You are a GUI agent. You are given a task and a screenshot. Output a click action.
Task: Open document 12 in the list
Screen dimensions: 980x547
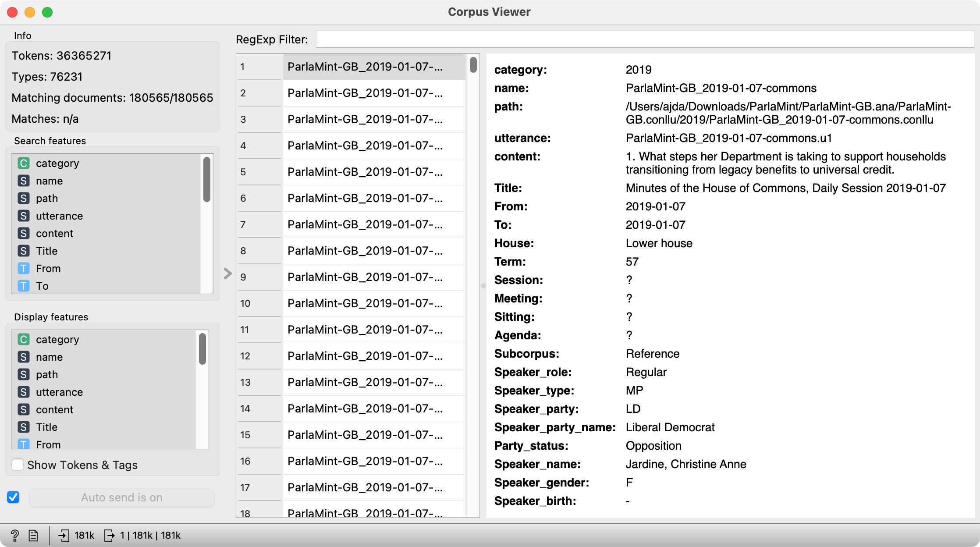(x=365, y=356)
